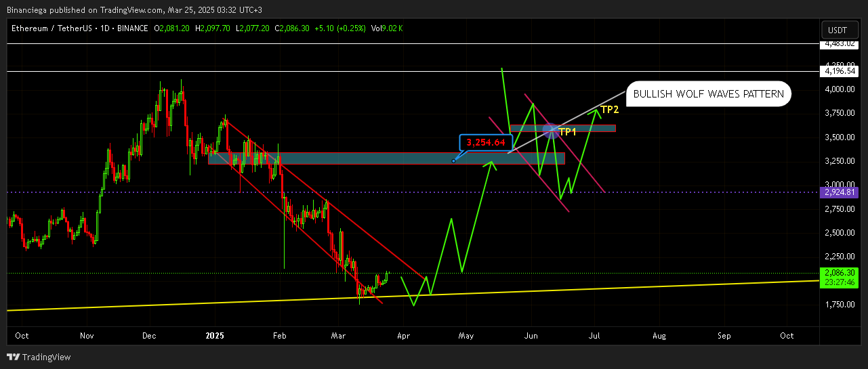Viewport: 868px width, 369px height.
Task: Click the open value O2,081.20
Action: coord(173,28)
